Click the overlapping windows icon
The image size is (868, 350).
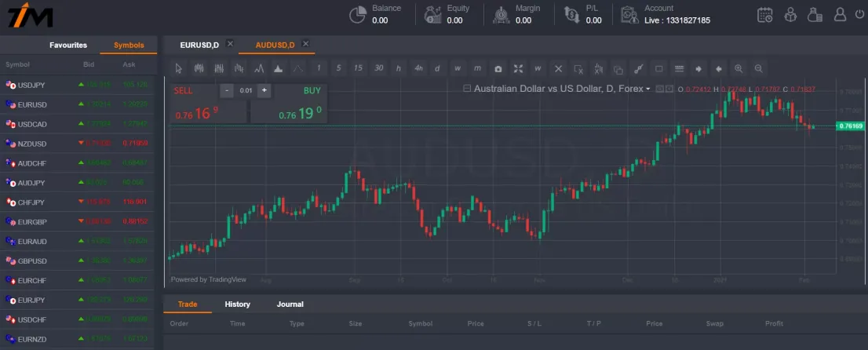click(618, 69)
